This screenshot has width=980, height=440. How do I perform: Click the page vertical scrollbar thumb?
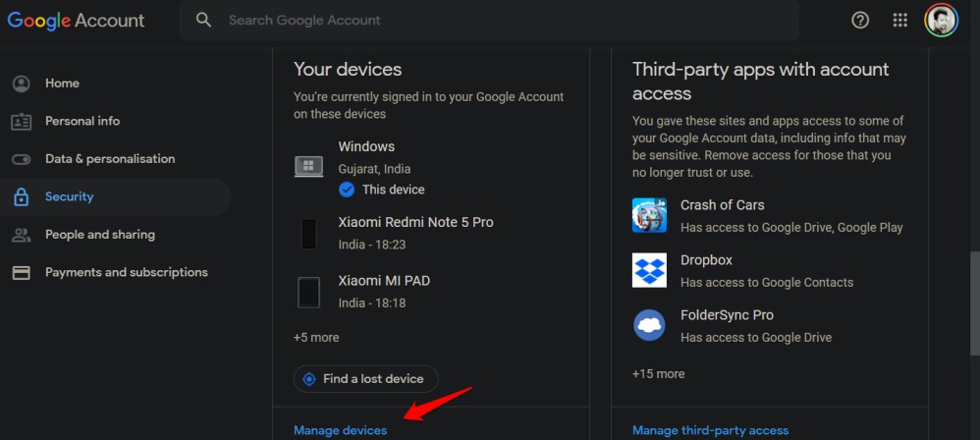pyautogui.click(x=974, y=303)
